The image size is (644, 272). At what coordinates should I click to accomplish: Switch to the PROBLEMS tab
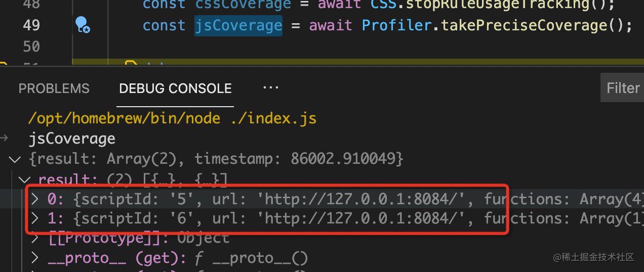click(x=54, y=88)
